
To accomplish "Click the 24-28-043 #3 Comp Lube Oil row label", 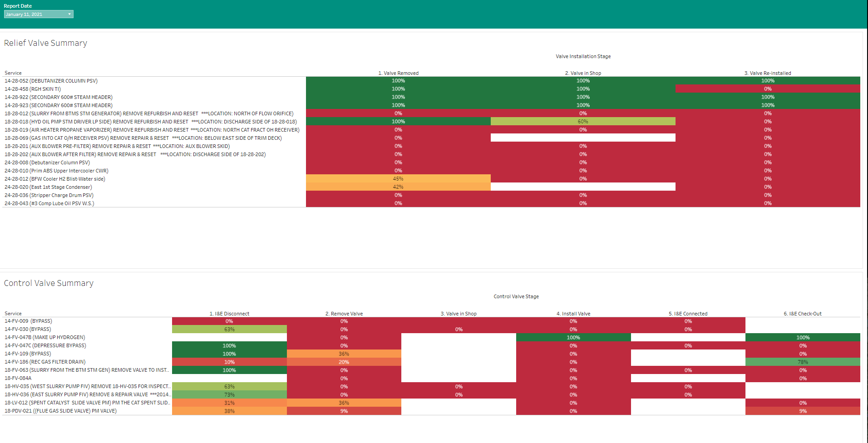I will coord(49,203).
